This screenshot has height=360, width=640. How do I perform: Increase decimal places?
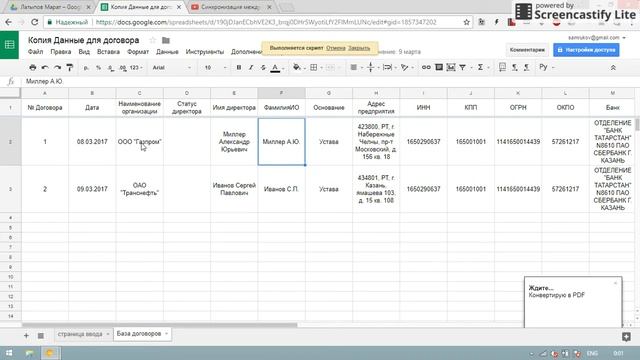(x=122, y=68)
